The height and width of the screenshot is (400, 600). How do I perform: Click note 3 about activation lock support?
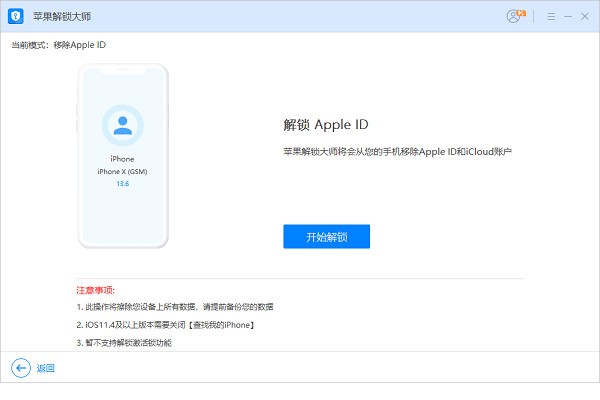pyautogui.click(x=124, y=343)
